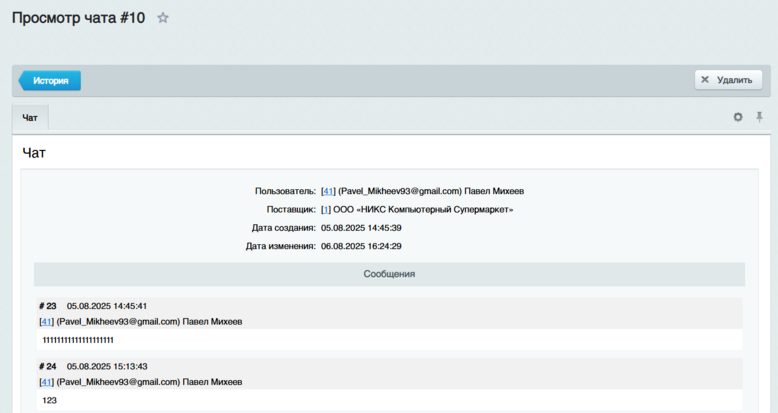The image size is (778, 413).
Task: Open the gear settings icon for the tab panel
Action: (x=738, y=117)
